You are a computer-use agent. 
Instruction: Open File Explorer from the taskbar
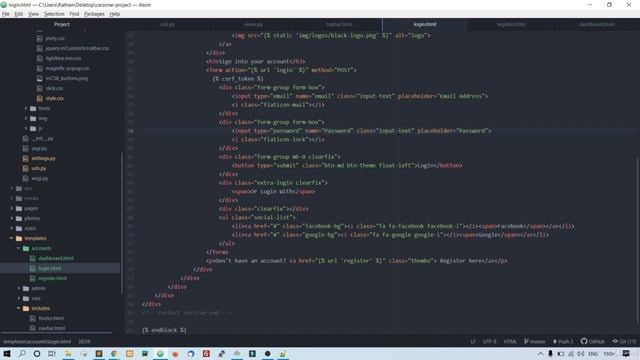click(68, 354)
